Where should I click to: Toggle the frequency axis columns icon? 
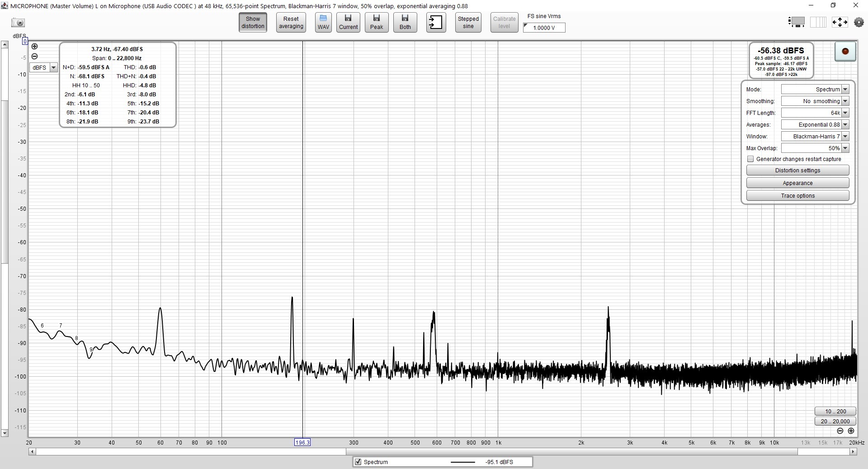[x=818, y=22]
